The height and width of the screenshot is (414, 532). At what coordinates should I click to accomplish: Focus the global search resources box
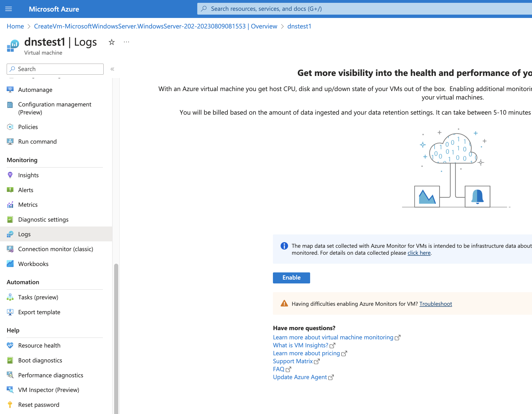(x=364, y=9)
